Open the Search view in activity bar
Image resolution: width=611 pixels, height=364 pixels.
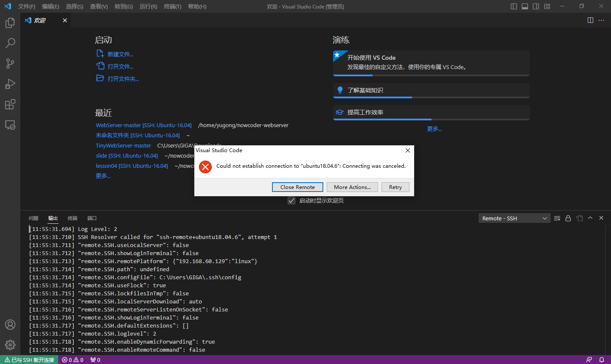click(10, 43)
